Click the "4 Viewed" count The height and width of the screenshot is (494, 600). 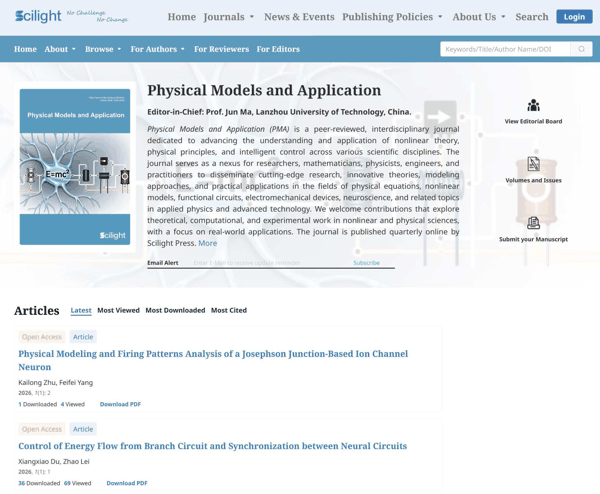73,404
